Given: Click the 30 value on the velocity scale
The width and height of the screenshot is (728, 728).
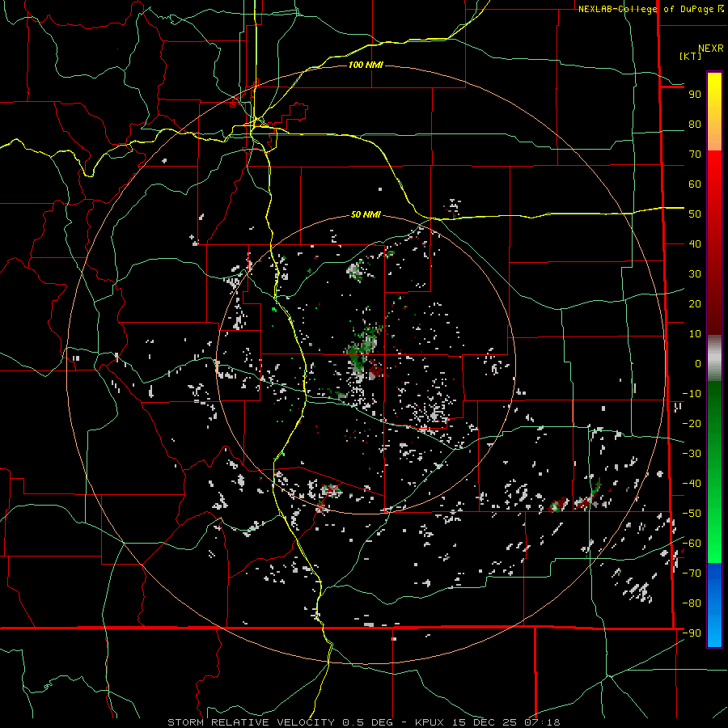Looking at the screenshot, I should pyautogui.click(x=695, y=274).
